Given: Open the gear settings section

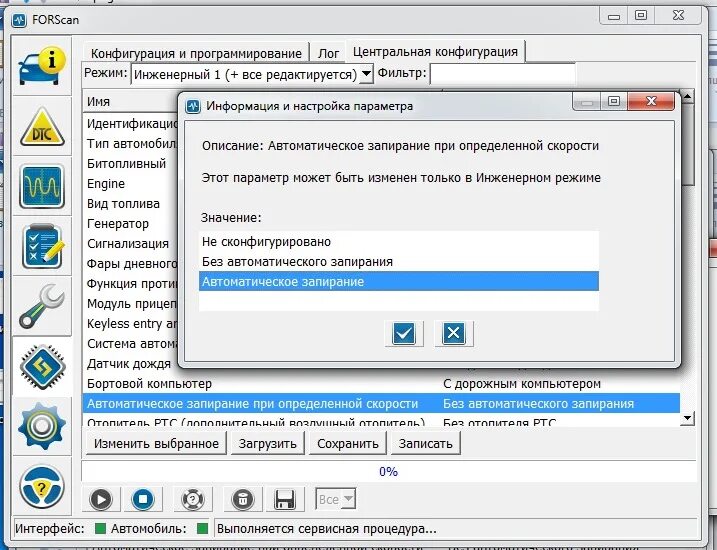Looking at the screenshot, I should pyautogui.click(x=42, y=426).
